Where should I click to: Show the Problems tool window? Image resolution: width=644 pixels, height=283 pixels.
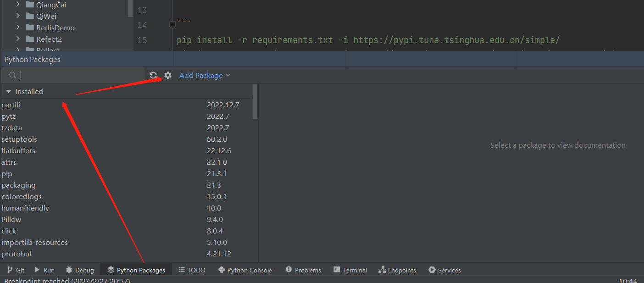pos(303,270)
